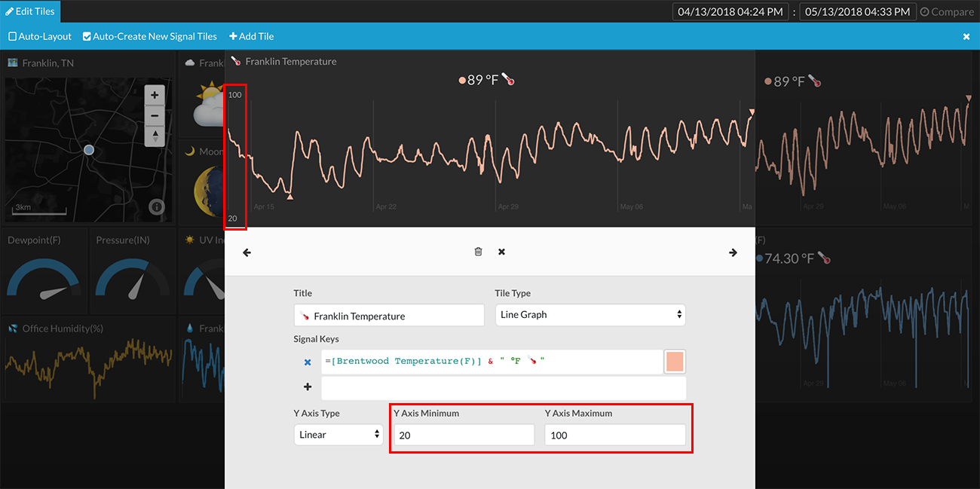Uncheck Auto-Create New Signal Tiles
980x489 pixels.
(x=87, y=36)
